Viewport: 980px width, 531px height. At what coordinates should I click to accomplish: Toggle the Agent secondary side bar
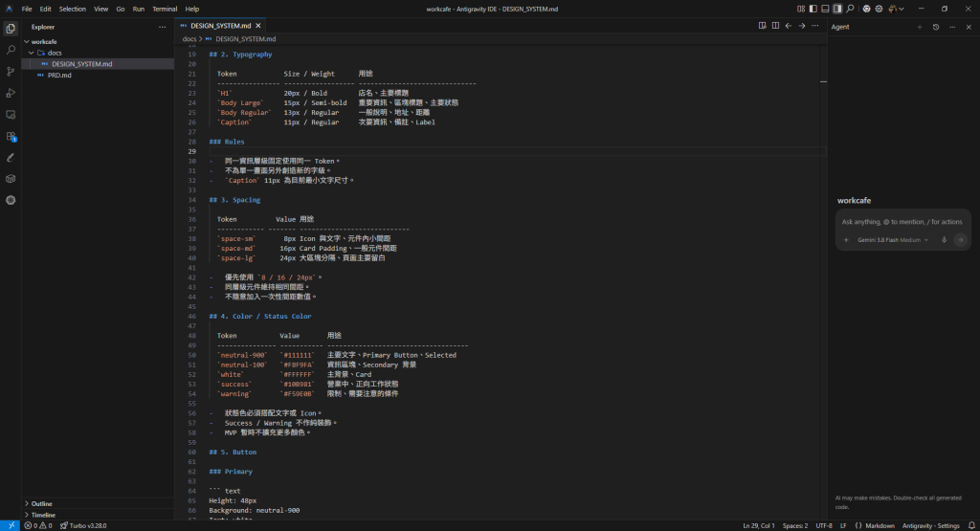click(837, 9)
